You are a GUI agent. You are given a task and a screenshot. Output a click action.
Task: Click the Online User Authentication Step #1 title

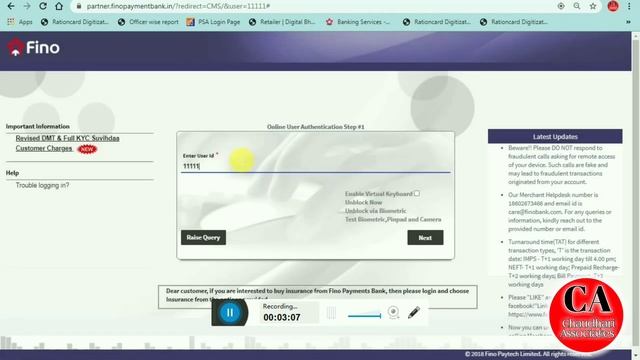[x=316, y=127]
